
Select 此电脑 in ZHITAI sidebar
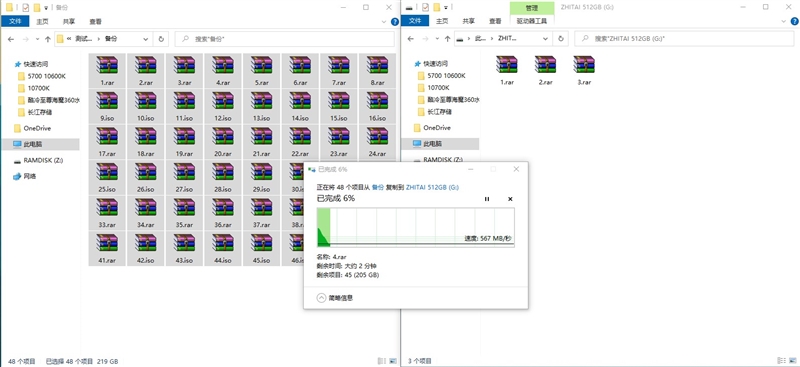tap(440, 144)
